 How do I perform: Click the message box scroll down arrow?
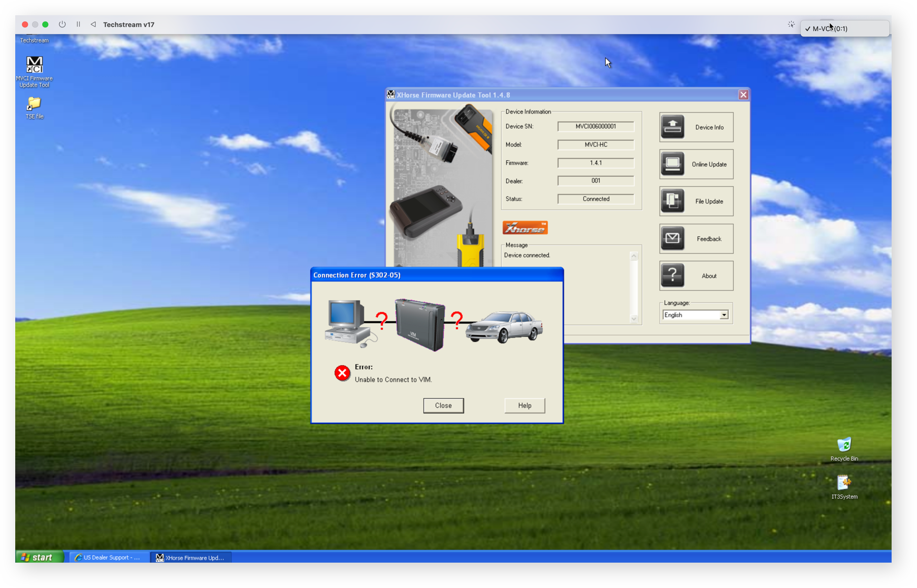(634, 319)
